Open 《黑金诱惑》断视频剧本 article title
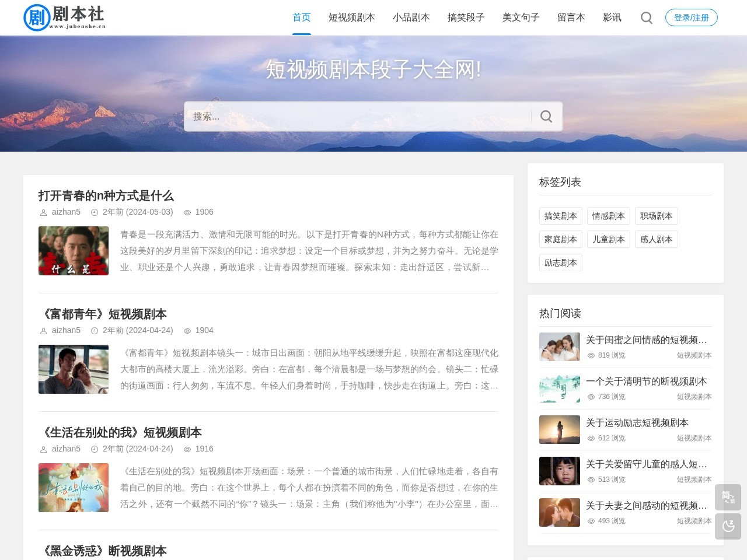This screenshot has width=747, height=560. coord(103,551)
